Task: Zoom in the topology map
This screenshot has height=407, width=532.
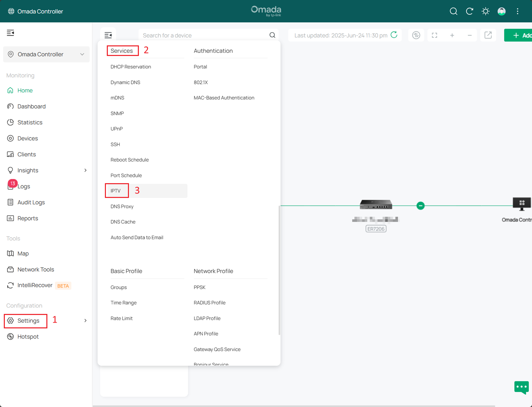Action: (x=452, y=35)
